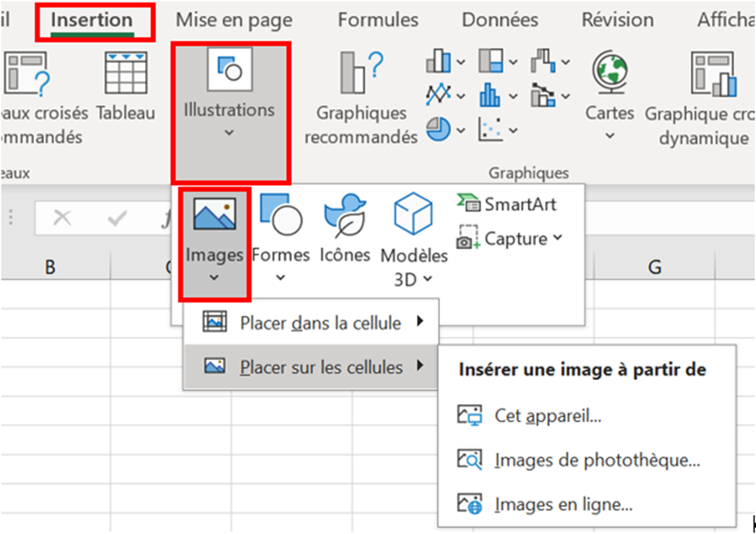Switch to the Mise en page tab
756x534 pixels.
pyautogui.click(x=234, y=20)
